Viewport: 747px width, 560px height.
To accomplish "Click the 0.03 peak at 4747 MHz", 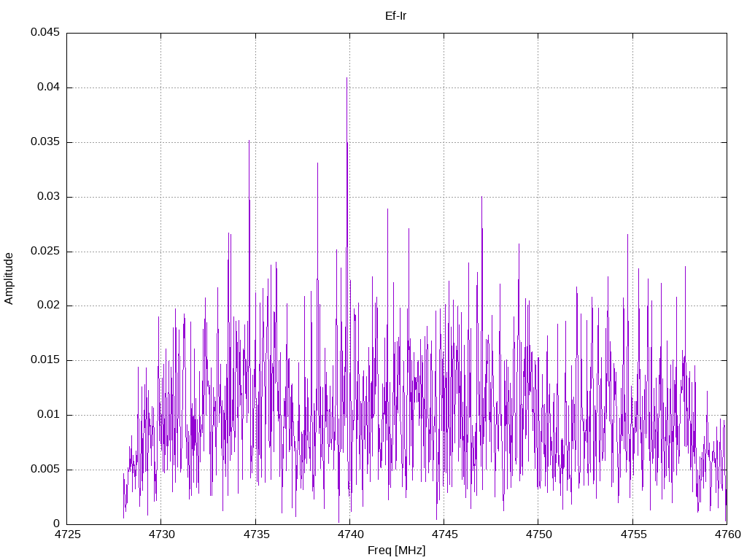I will point(481,198).
